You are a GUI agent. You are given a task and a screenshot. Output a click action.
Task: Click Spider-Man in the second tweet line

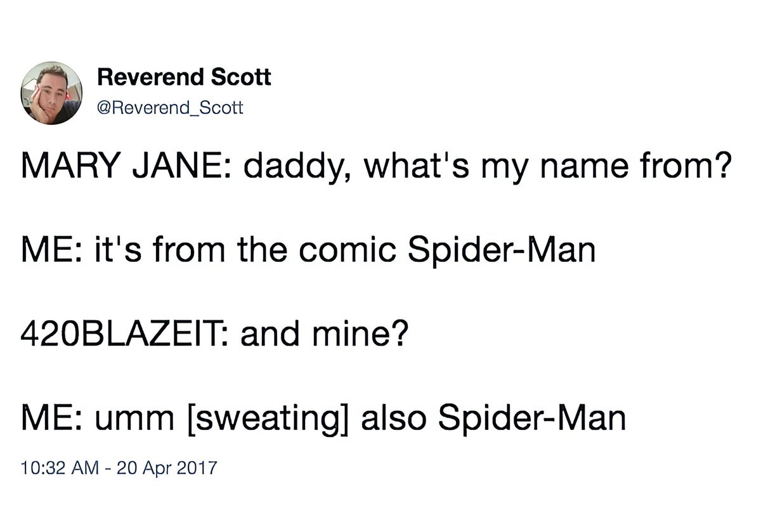click(x=501, y=250)
